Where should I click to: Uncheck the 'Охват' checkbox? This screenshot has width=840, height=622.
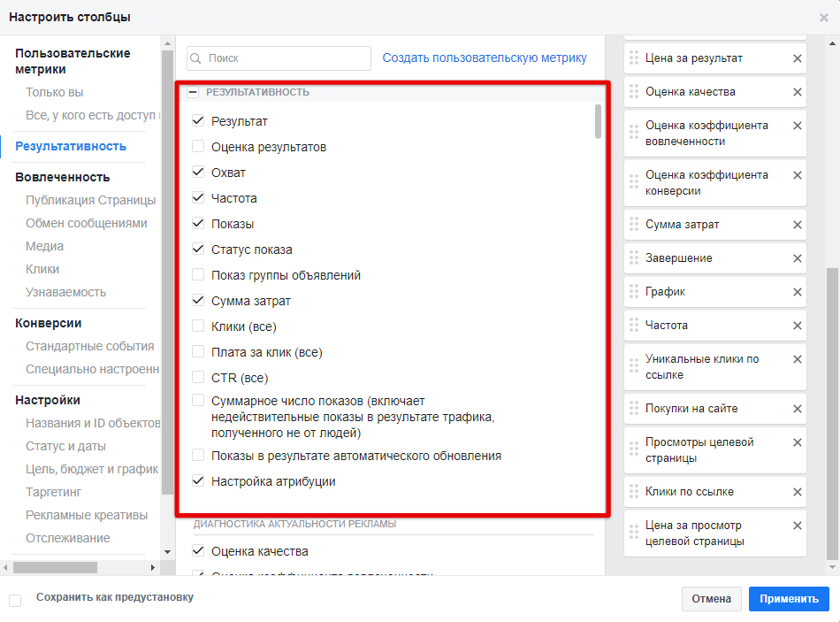click(x=198, y=173)
